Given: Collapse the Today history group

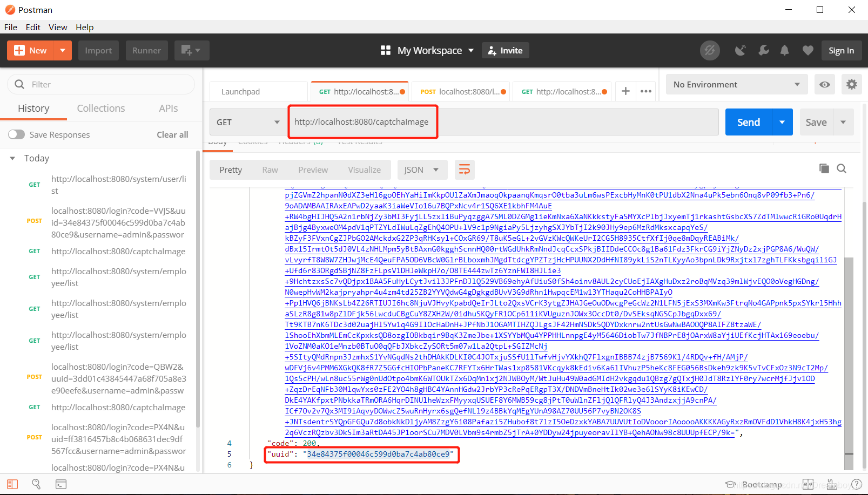Looking at the screenshot, I should coord(12,158).
